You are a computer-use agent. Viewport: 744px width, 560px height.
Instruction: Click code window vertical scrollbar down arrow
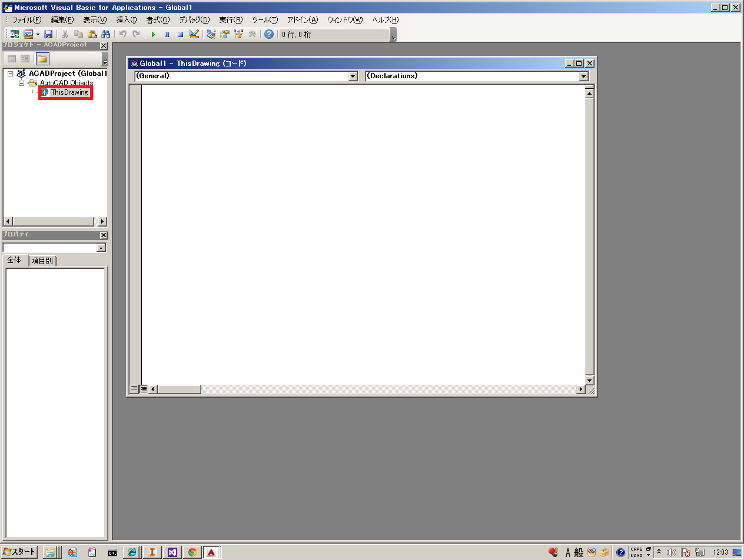click(590, 380)
